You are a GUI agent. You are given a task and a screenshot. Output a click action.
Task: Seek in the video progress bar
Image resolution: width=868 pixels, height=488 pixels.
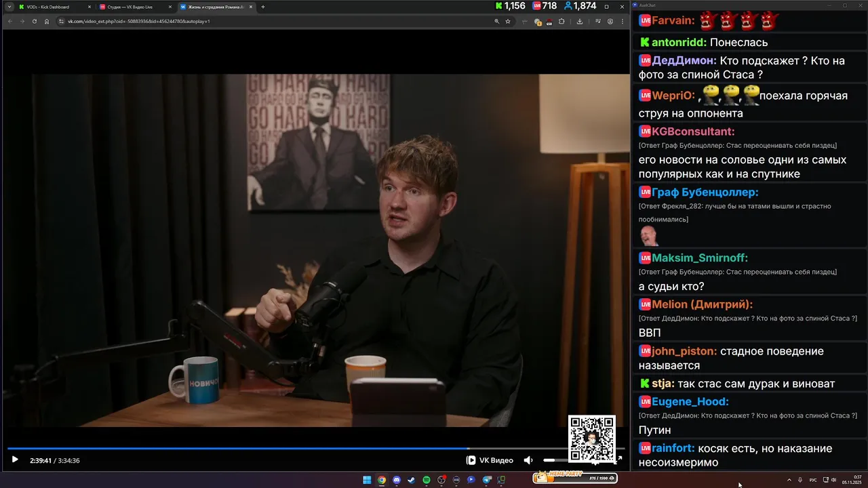315,448
